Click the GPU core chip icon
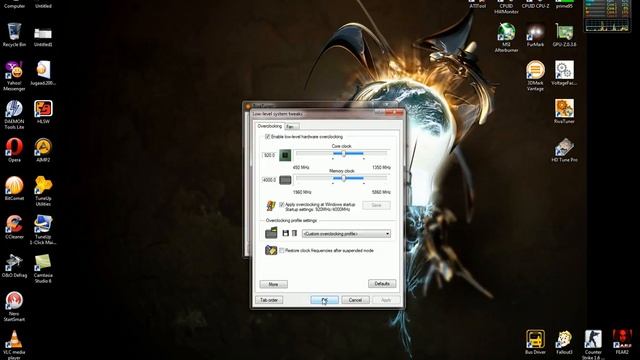The height and width of the screenshot is (360, 640). coord(285,155)
